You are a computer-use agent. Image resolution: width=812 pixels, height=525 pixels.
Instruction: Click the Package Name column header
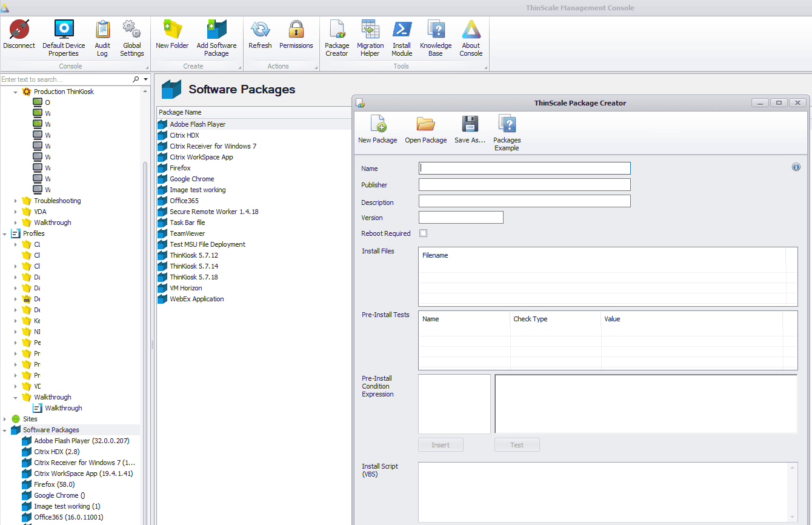(254, 112)
